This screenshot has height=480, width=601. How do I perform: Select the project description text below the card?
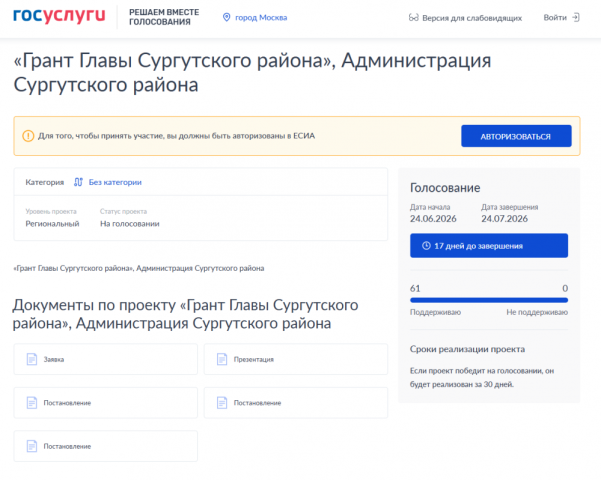[x=139, y=268]
